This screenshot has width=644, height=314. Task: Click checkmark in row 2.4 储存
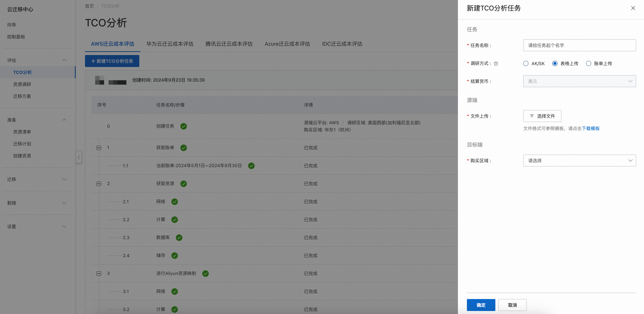tap(174, 256)
